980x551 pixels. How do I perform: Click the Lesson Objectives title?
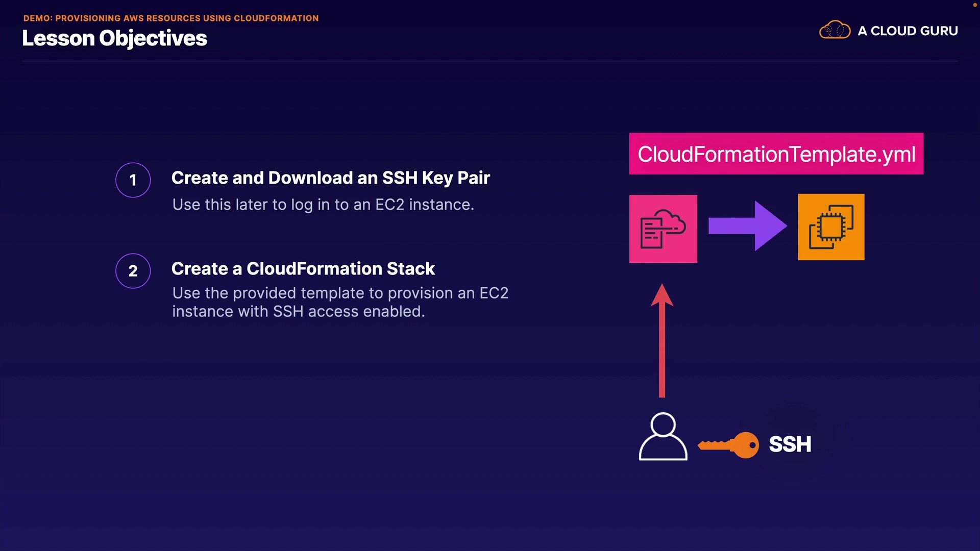[114, 38]
